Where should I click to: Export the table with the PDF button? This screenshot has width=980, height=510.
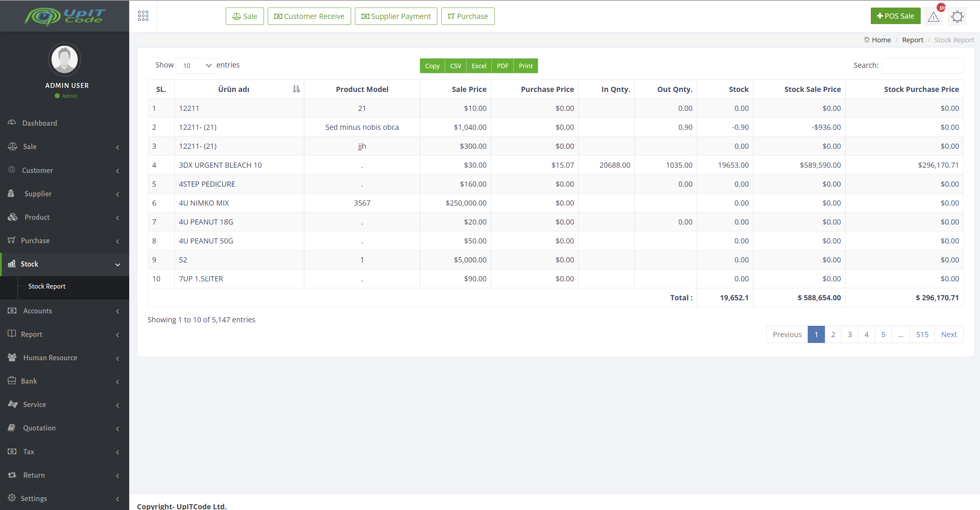tap(502, 66)
